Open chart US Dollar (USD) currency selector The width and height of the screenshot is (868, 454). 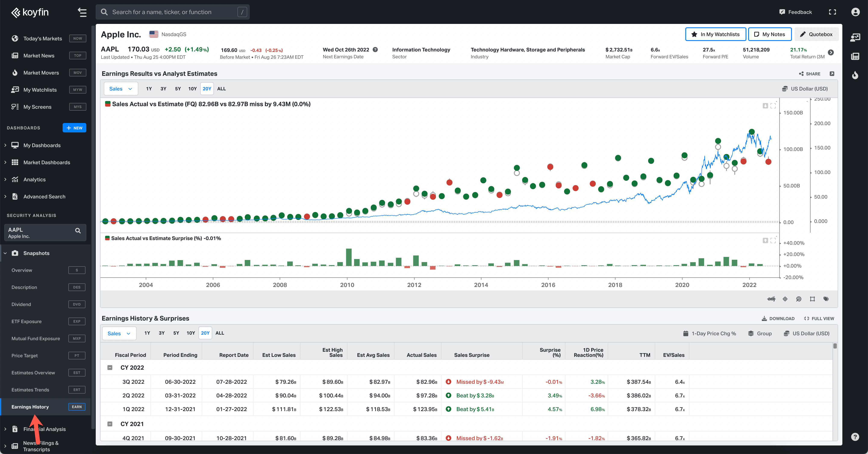pos(805,89)
